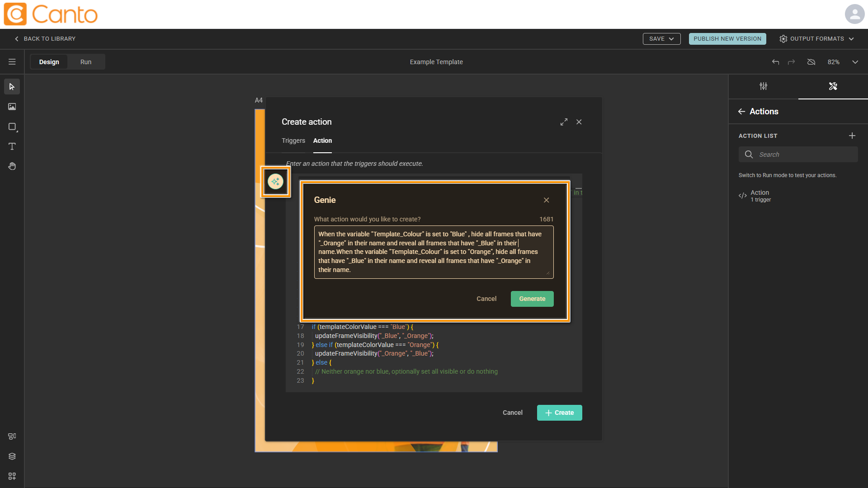Click code line 18 updateFrameVisibility
Screen dimensions: 868x488
(x=374, y=336)
